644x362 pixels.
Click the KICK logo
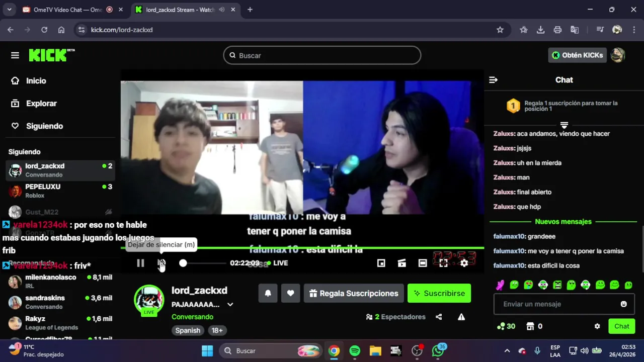coord(51,55)
